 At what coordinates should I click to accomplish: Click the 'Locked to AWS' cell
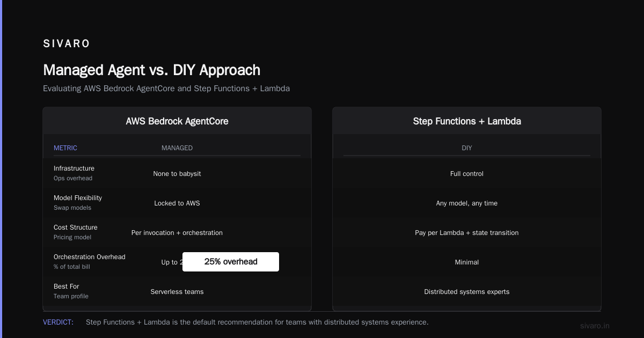pos(177,203)
